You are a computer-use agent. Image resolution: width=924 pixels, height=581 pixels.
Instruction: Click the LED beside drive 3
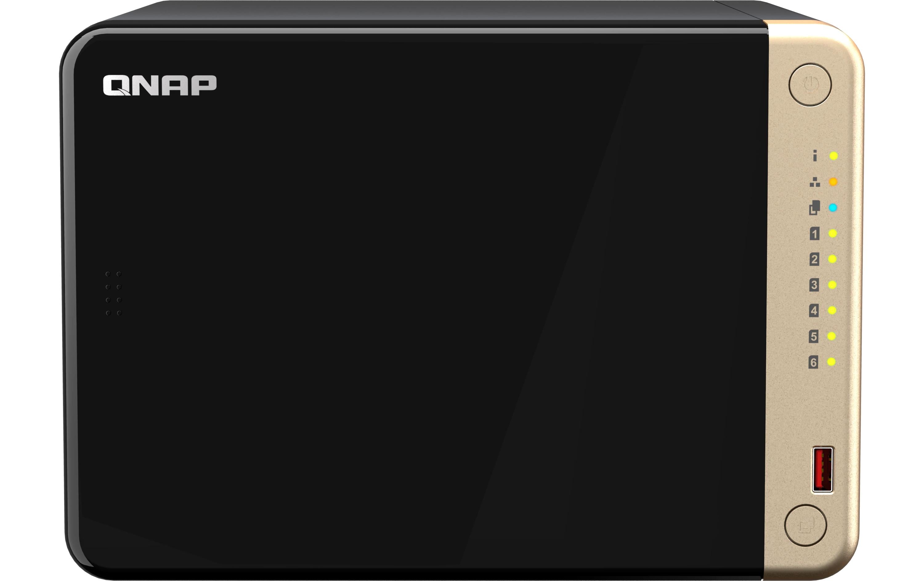[x=832, y=285]
